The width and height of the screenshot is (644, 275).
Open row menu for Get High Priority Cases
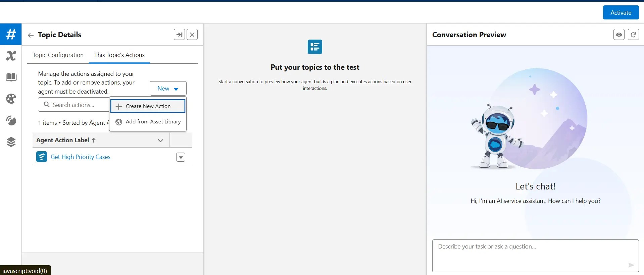coord(181,157)
